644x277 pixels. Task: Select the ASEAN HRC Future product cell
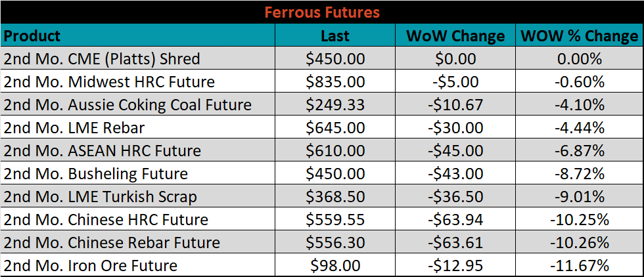(138, 150)
